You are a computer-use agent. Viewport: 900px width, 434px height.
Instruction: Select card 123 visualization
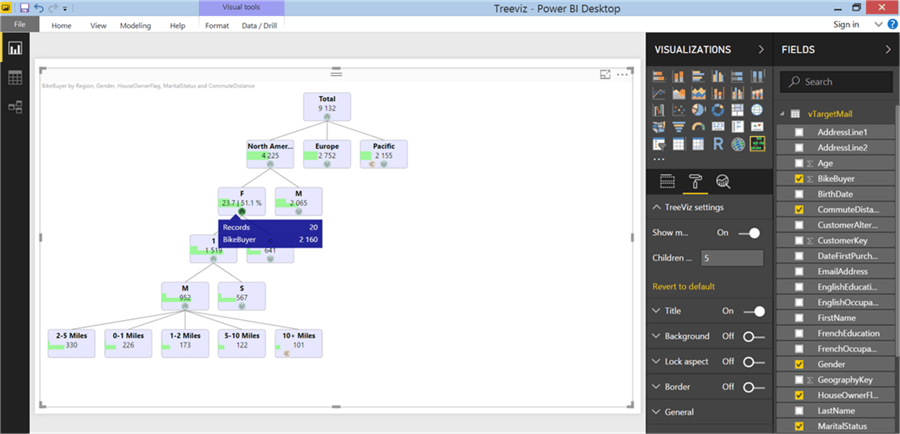(x=718, y=126)
